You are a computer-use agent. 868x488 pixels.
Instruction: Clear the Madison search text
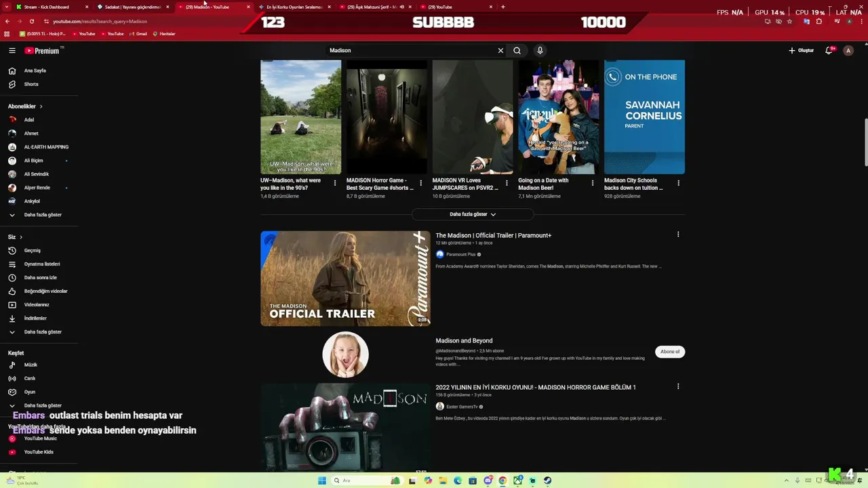coord(500,50)
